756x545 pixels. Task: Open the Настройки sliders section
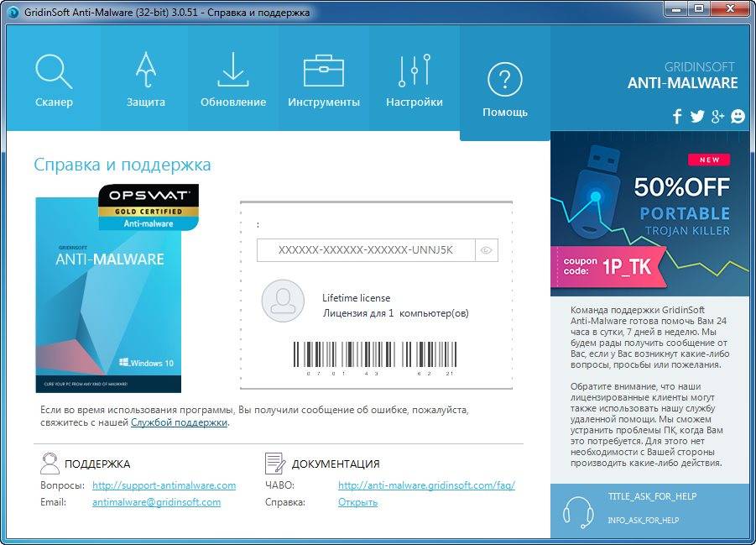click(414, 80)
